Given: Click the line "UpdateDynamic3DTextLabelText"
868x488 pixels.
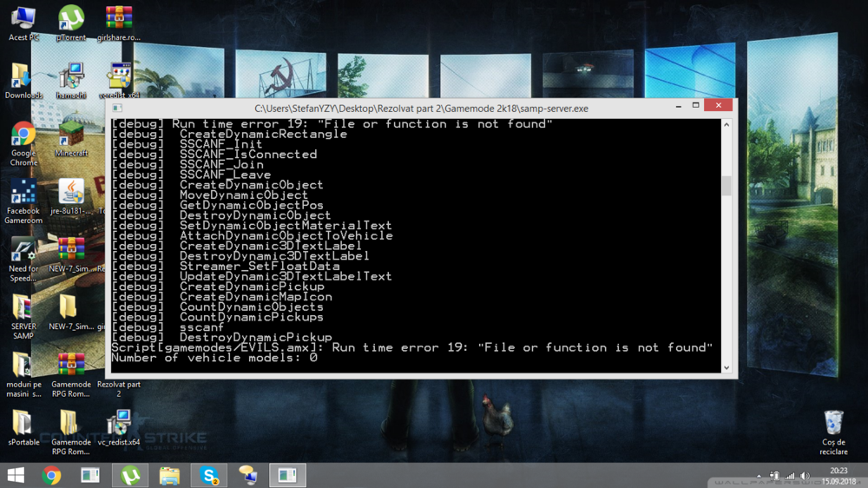Looking at the screenshot, I should 286,276.
